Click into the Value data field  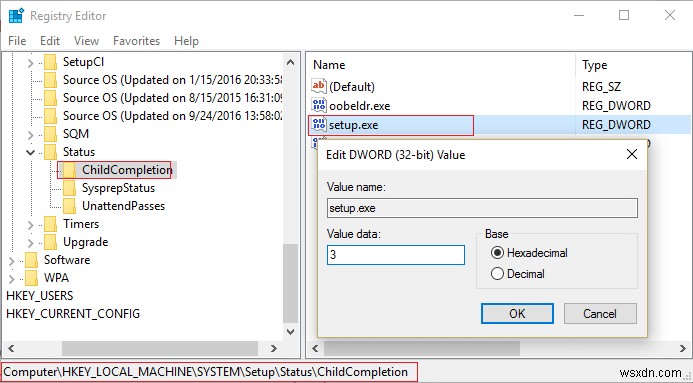click(396, 255)
